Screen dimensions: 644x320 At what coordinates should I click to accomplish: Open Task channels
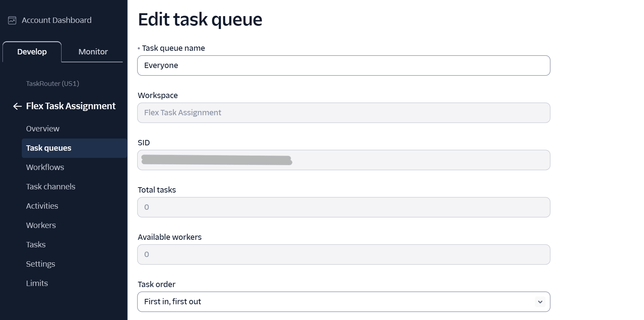tap(50, 186)
